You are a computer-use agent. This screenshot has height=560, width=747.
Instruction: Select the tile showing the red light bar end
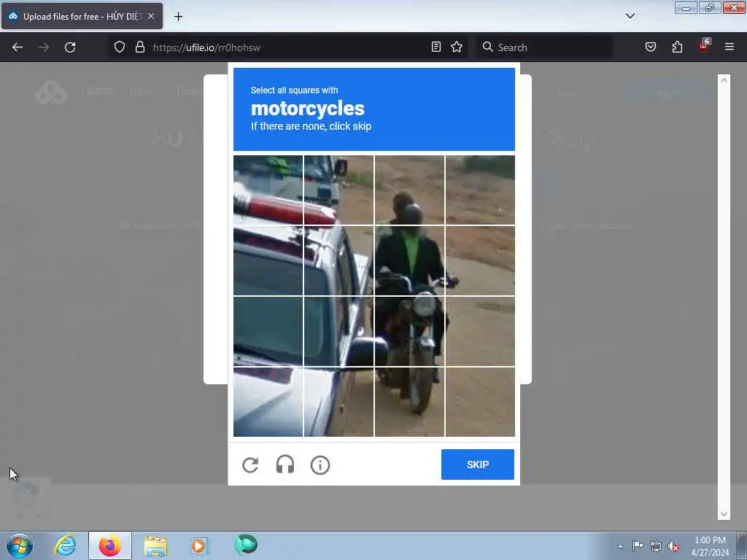[338, 190]
